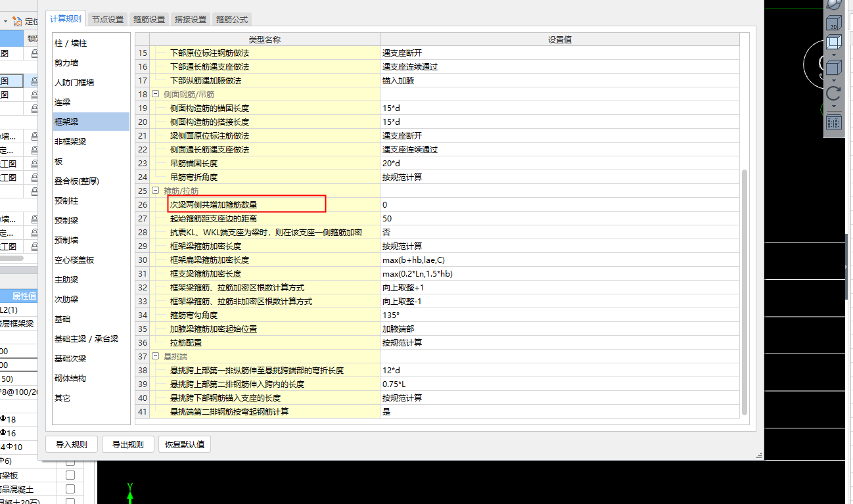Open dropdown under the box view icon
Viewport: 853px width, 504px height.
tap(834, 55)
